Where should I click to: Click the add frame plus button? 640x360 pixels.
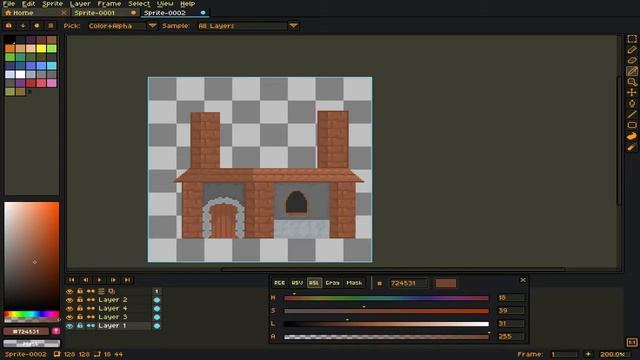coord(588,354)
